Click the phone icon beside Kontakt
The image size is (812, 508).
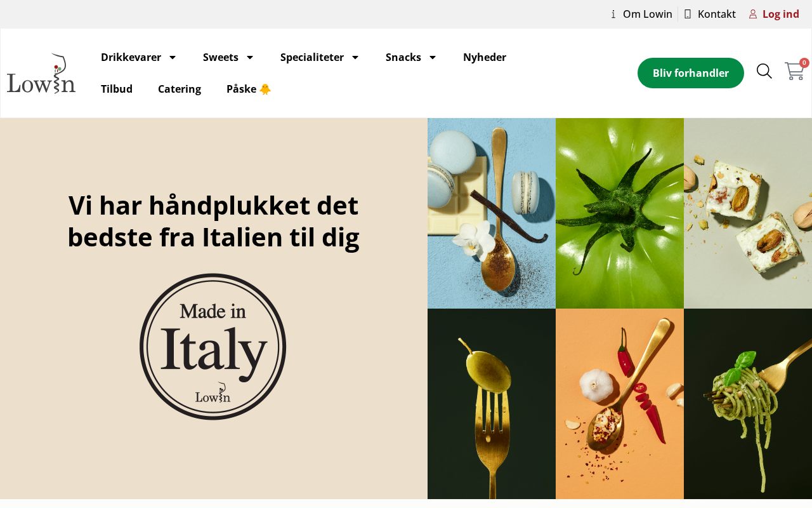pos(688,14)
